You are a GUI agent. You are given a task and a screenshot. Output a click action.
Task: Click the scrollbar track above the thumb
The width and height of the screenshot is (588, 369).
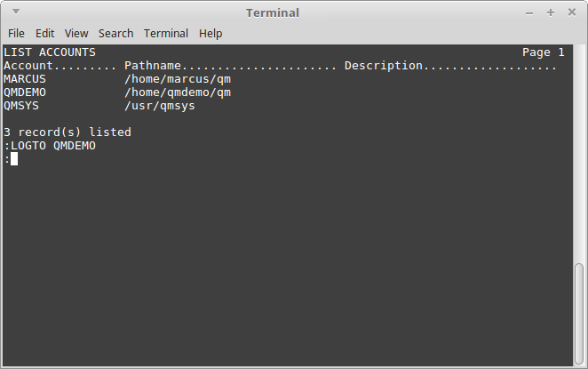click(x=579, y=154)
